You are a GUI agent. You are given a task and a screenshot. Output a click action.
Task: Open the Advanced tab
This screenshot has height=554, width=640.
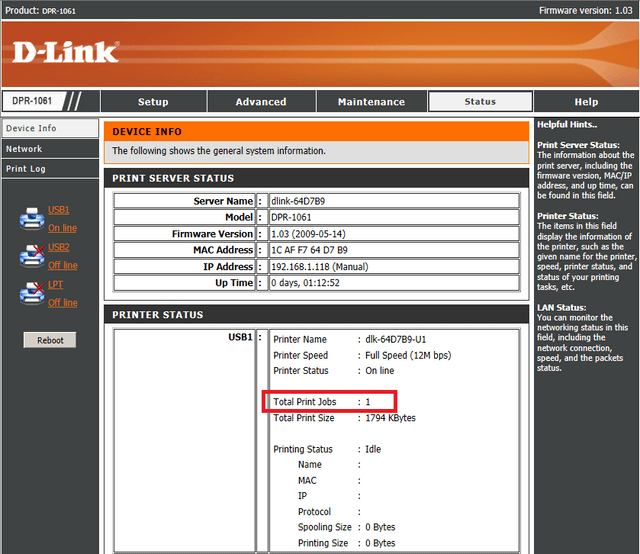261,101
